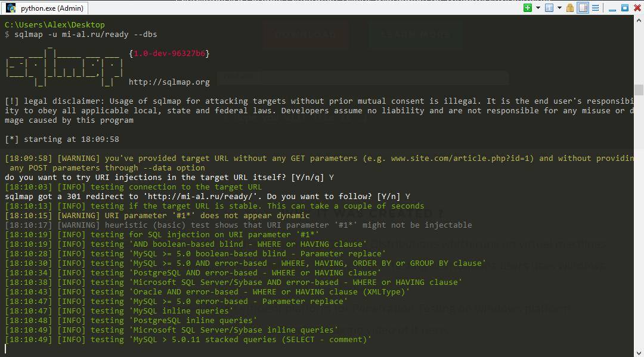The height and width of the screenshot is (357, 644).
Task: Click the '[*] starting at 18:09:58' line
Action: [62, 139]
